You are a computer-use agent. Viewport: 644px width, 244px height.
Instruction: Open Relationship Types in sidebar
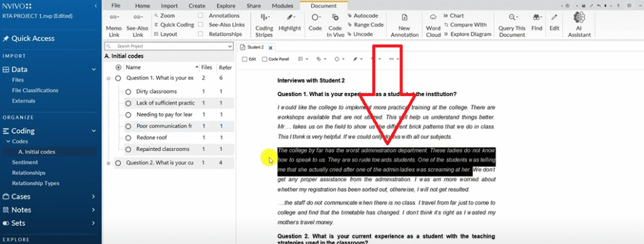(x=35, y=183)
